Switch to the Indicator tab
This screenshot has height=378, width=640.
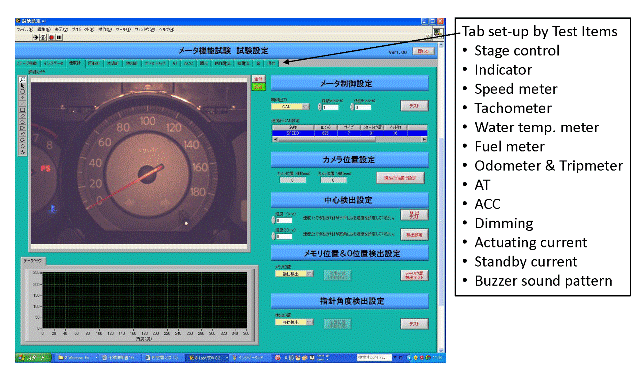[53, 63]
